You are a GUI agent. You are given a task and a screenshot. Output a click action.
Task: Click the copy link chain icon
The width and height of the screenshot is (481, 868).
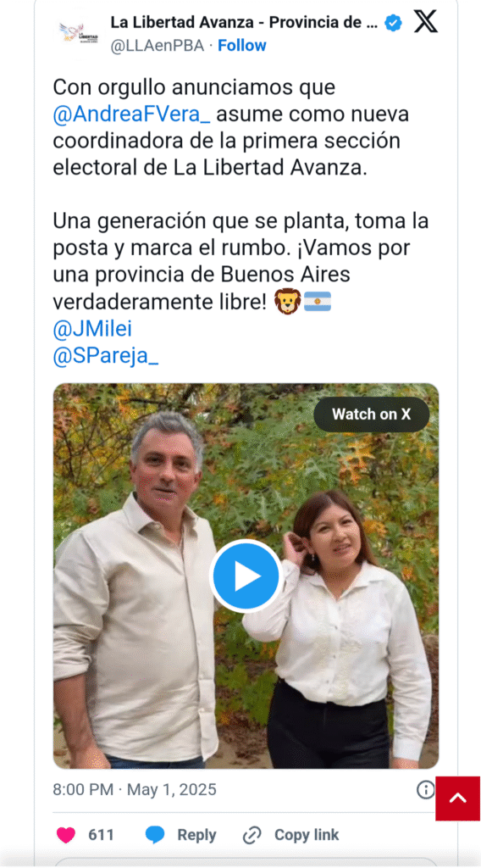(252, 835)
